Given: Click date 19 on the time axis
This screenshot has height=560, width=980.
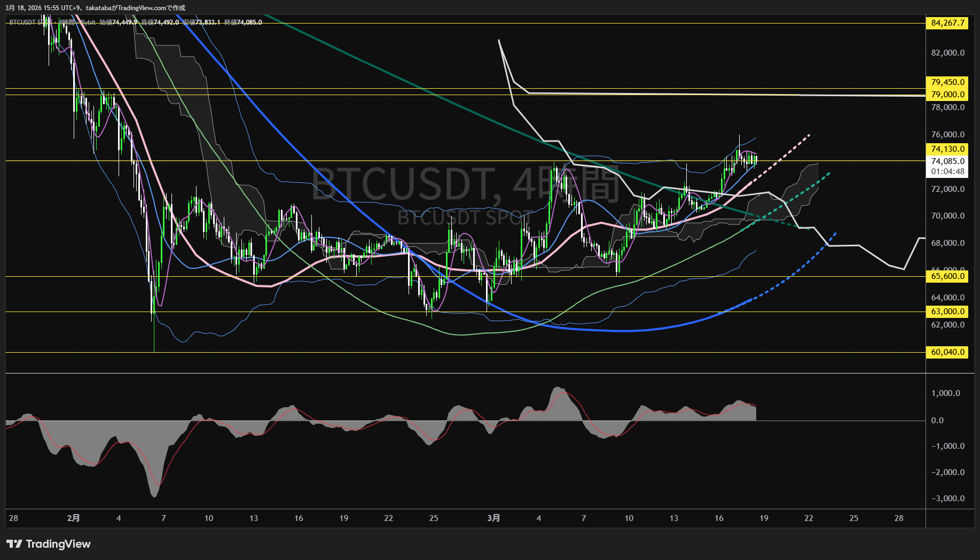Looking at the screenshot, I should pos(764,518).
